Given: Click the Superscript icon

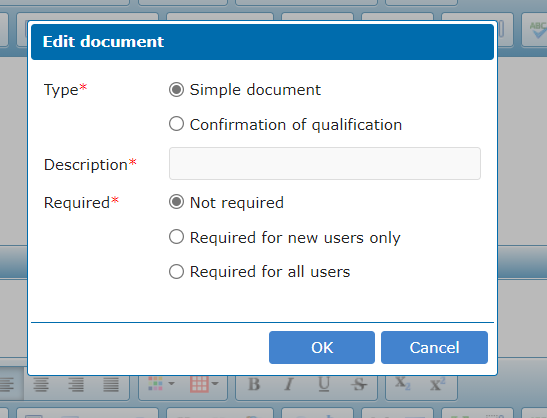Looking at the screenshot, I should click(x=437, y=383).
